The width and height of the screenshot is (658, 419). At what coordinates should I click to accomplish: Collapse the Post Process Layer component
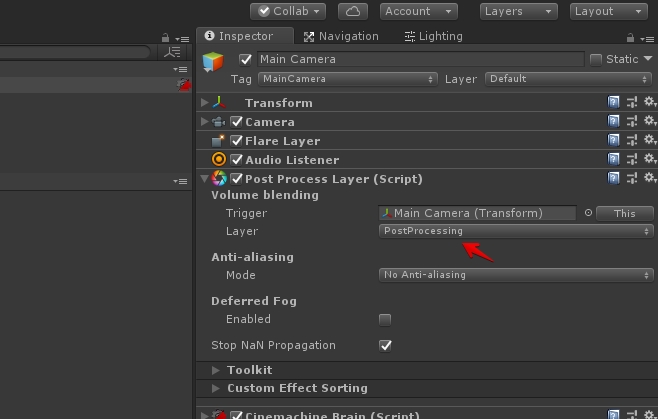[204, 179]
